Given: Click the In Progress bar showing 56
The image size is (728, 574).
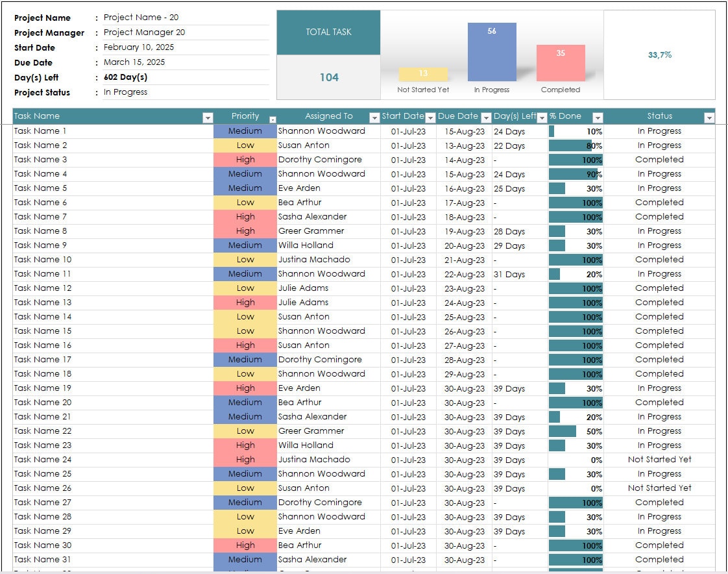Looking at the screenshot, I should tap(492, 52).
